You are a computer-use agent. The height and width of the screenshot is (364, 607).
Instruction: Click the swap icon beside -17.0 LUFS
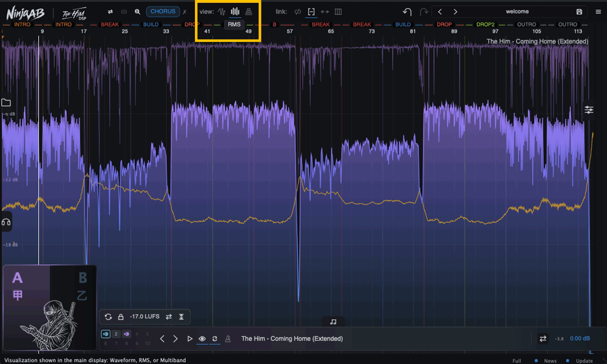click(x=169, y=317)
